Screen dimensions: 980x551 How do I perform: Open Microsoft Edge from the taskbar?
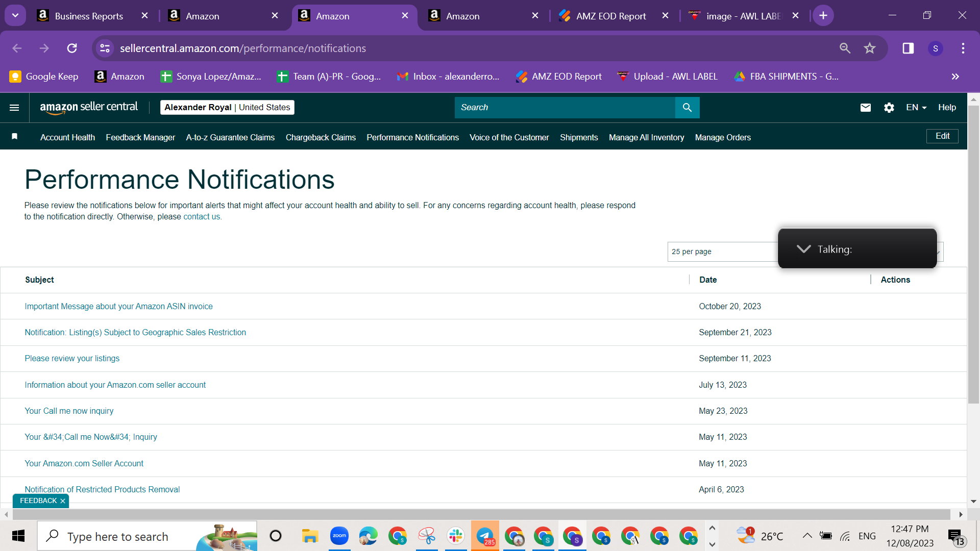tap(368, 536)
